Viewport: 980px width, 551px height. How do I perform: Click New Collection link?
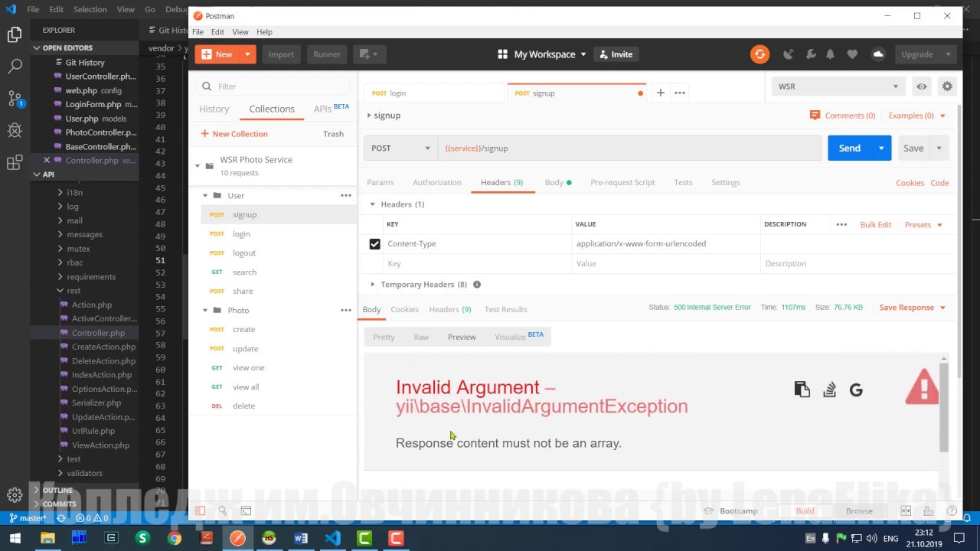(x=234, y=134)
